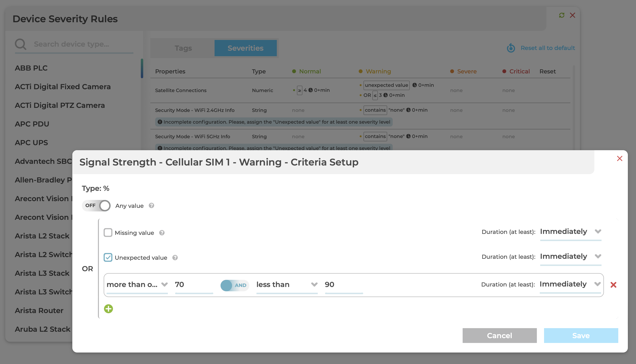Switch to the Tags tab
Screen dimensions: 636x364
pyautogui.click(x=183, y=48)
